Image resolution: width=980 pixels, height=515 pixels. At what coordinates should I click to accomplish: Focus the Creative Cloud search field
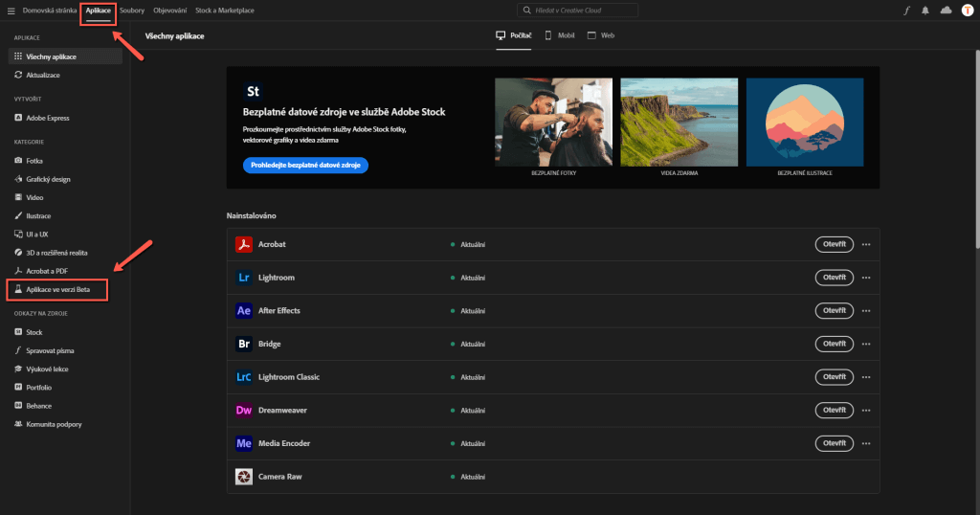coord(577,10)
